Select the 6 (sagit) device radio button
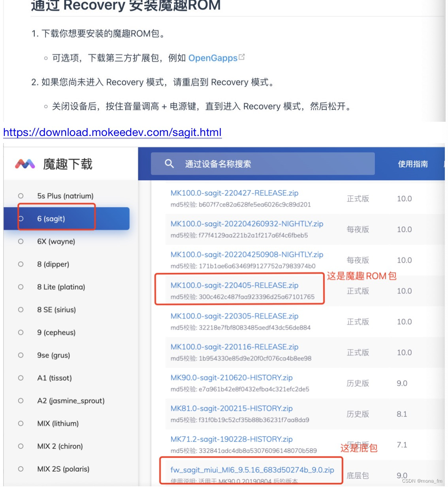The image size is (448, 487). point(22,218)
